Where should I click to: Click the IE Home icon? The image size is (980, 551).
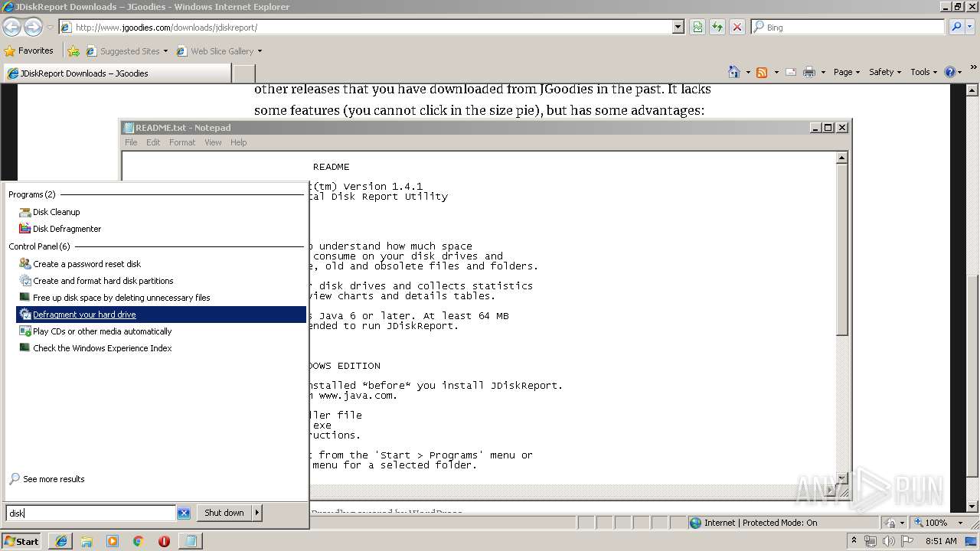tap(734, 72)
